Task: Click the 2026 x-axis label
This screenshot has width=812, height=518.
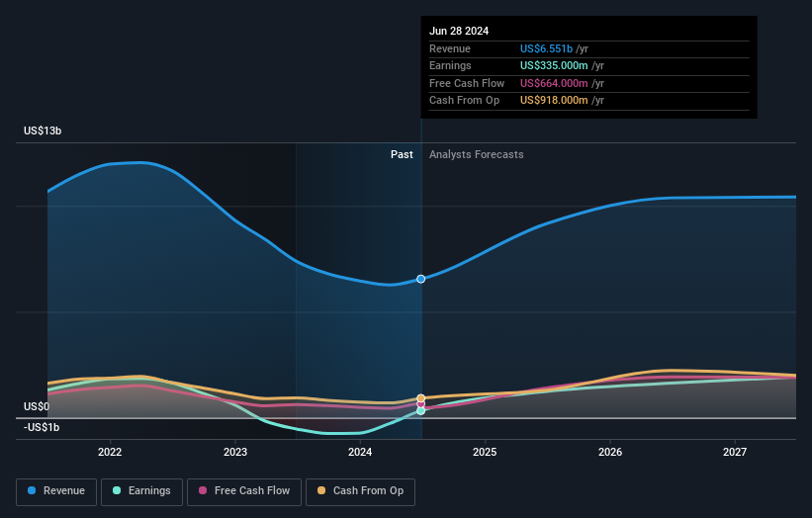Action: tap(610, 452)
